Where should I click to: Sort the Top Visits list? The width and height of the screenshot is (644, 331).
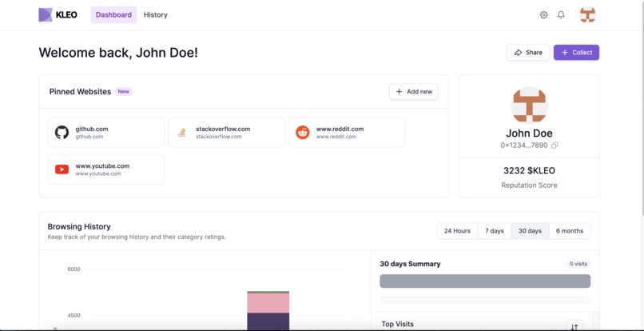coord(574,326)
